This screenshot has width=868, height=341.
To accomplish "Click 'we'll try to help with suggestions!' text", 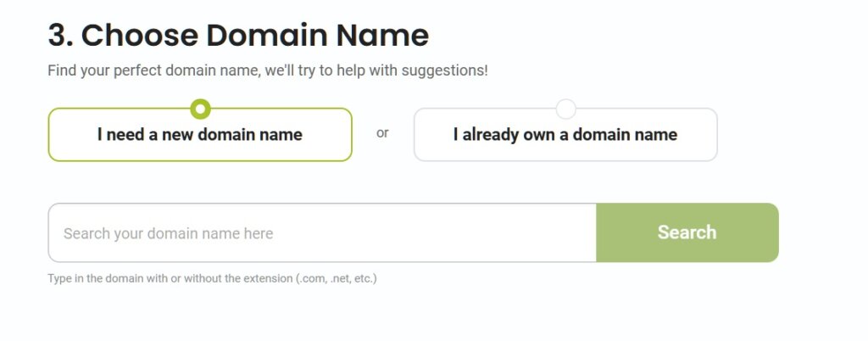I will [376, 70].
